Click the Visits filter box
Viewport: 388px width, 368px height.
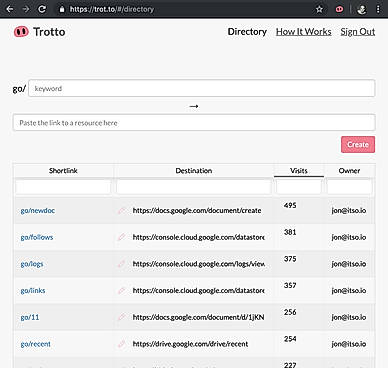tap(299, 187)
